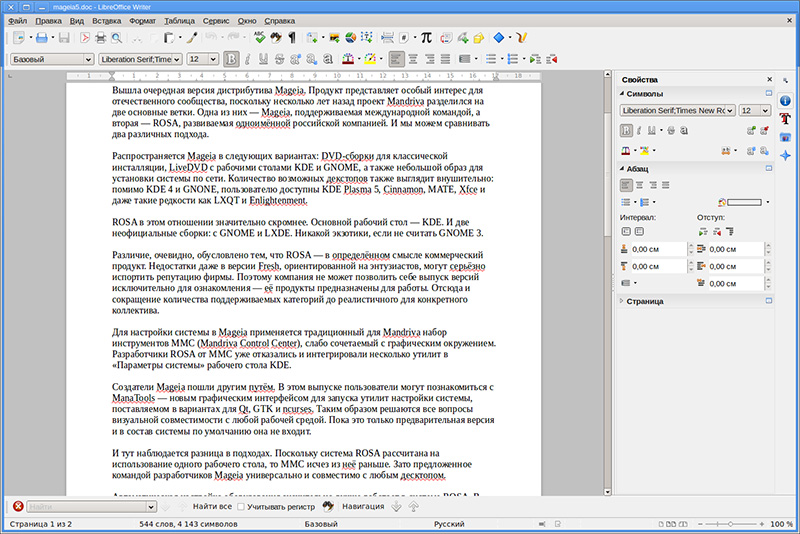800x534 pixels.
Task: Toggle Bold in the sidebar Символы section
Action: click(x=626, y=131)
